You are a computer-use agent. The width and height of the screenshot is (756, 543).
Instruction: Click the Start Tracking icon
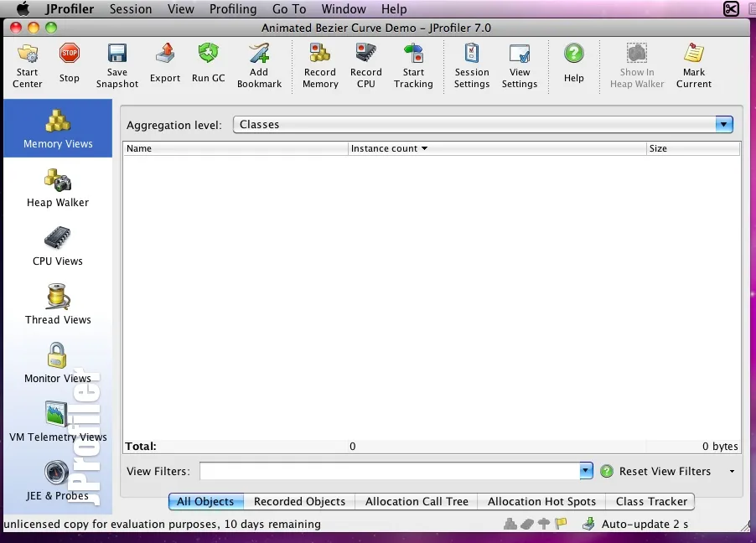tap(414, 54)
